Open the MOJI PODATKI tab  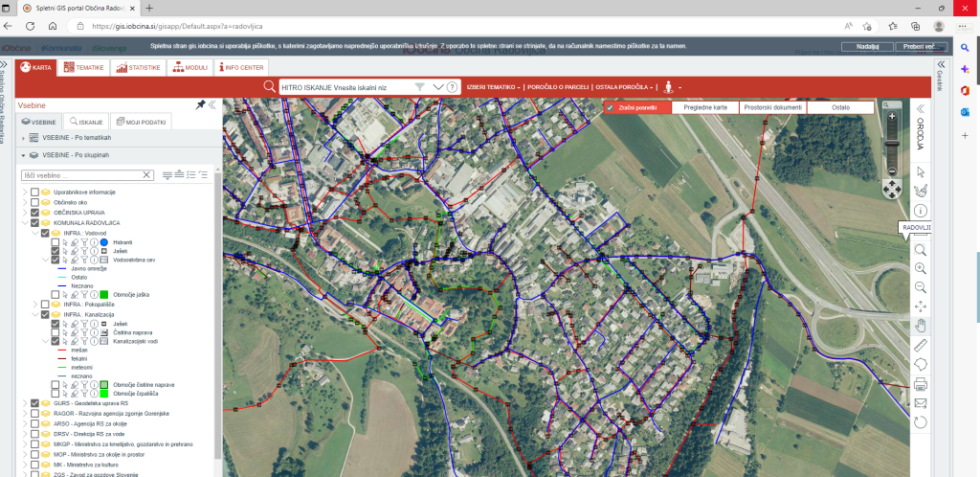click(x=140, y=122)
